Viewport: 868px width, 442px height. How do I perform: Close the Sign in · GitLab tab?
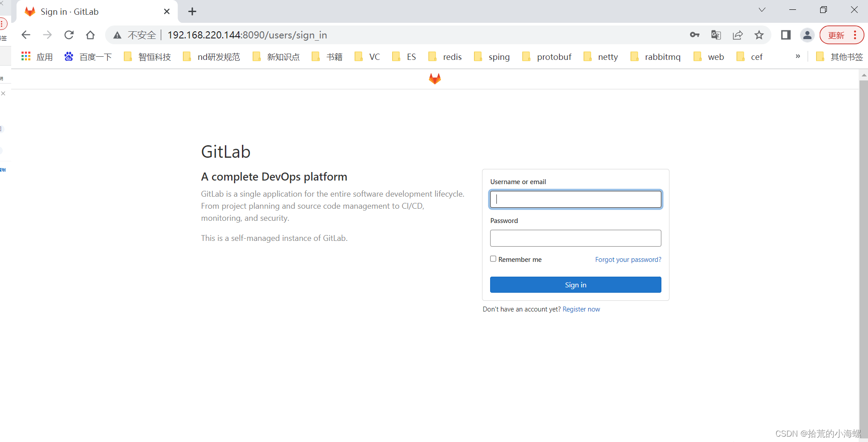pyautogui.click(x=167, y=12)
